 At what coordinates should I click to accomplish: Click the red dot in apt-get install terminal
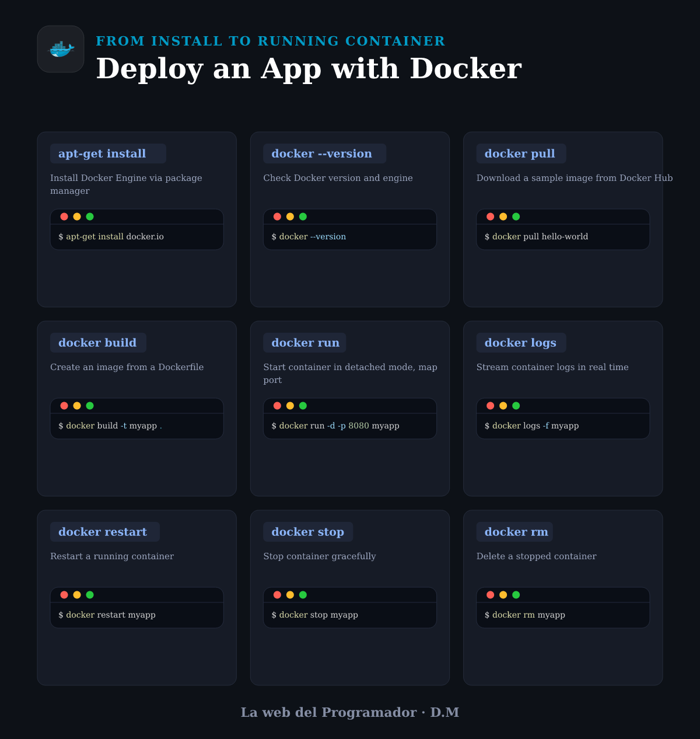click(64, 217)
